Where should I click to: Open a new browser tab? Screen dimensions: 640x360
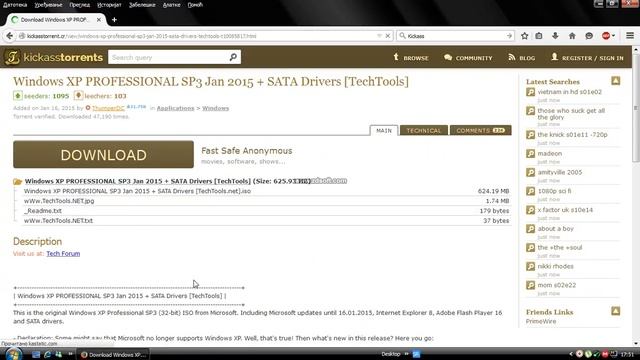[x=114, y=20]
